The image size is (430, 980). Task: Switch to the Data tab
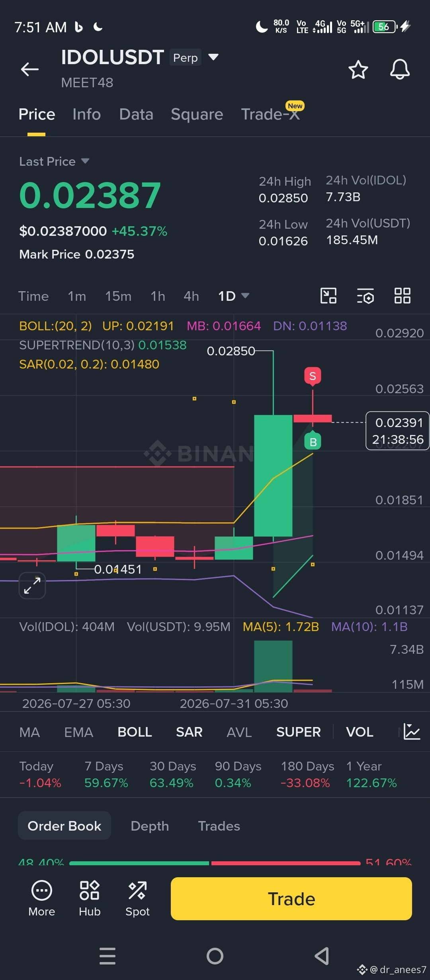[x=136, y=114]
